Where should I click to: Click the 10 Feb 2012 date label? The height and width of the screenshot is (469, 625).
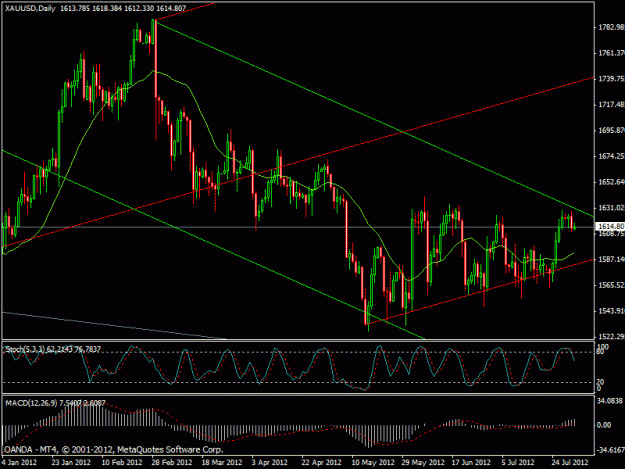point(122,463)
